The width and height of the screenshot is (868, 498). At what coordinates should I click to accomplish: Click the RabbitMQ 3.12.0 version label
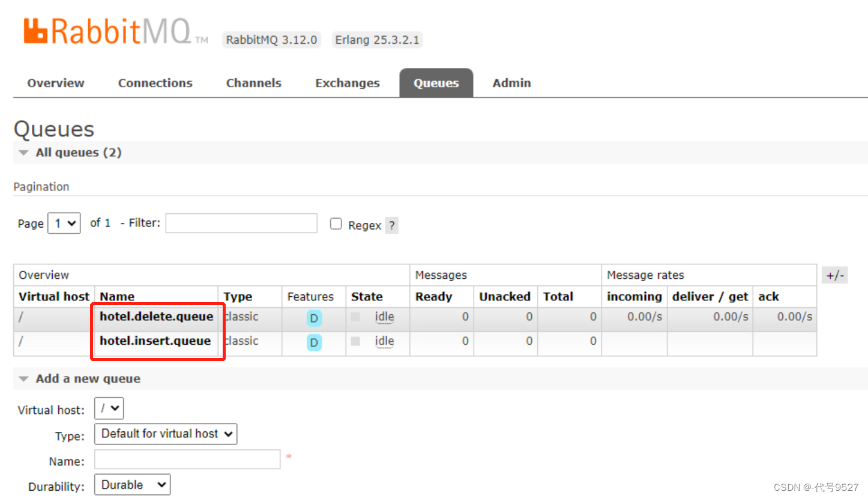tap(271, 40)
